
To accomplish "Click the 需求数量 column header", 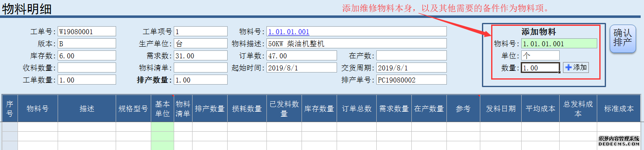I will point(394,108).
